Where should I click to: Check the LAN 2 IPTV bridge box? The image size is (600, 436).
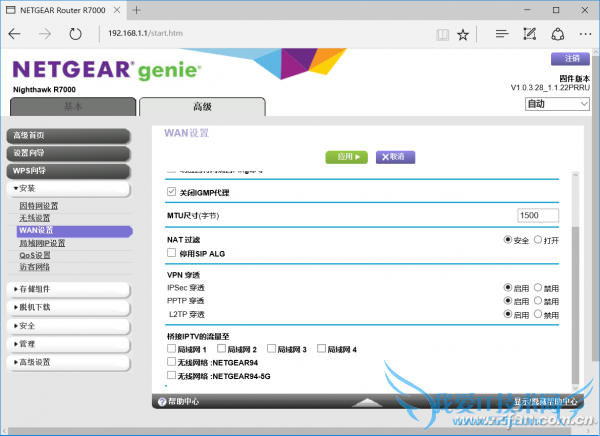[x=221, y=348]
